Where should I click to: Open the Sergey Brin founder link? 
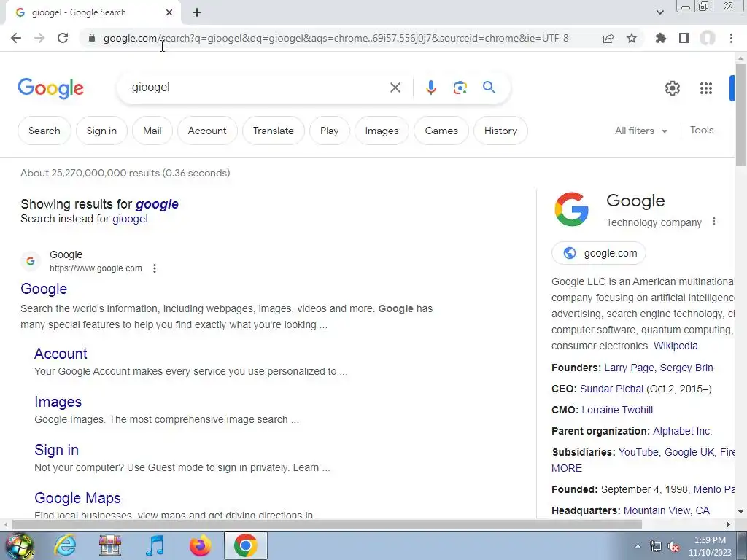(686, 367)
